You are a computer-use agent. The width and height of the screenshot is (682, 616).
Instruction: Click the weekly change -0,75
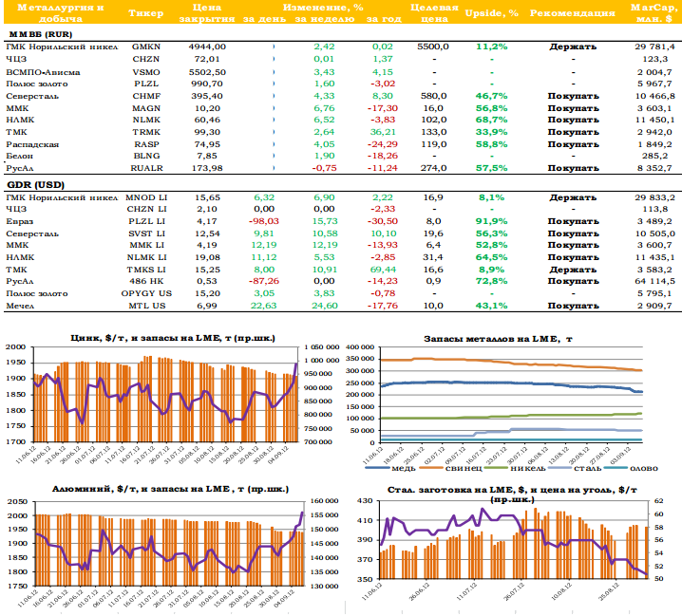(324, 168)
